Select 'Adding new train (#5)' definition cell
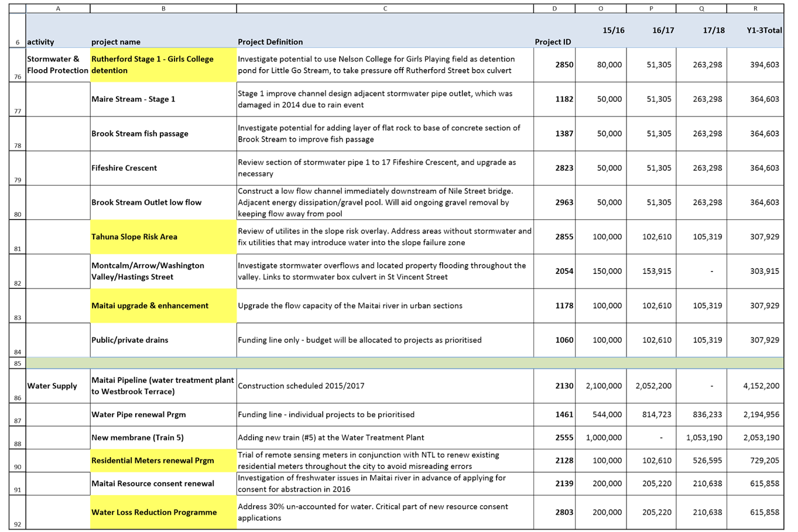Screen dimensions: 798x532 click(x=385, y=437)
